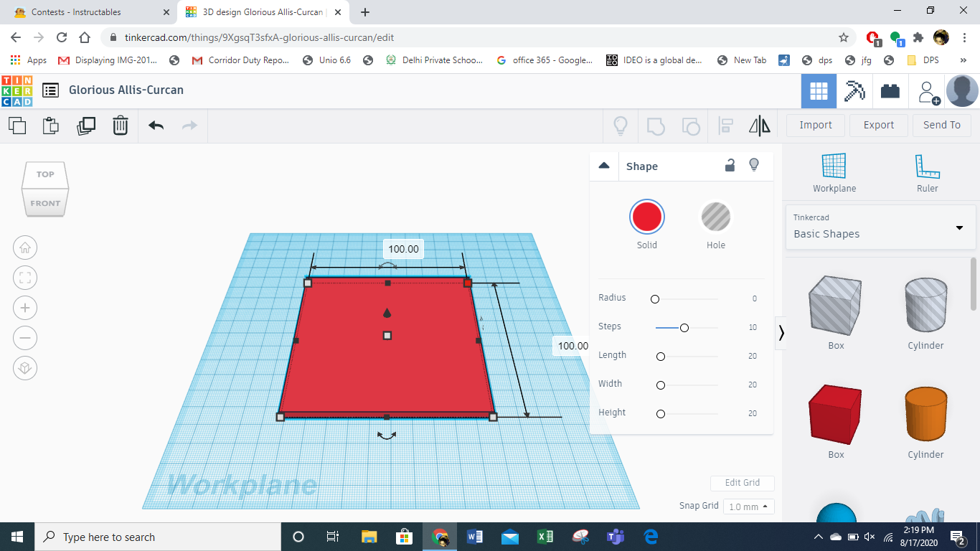Collapse the shapes sidebar with chevron
The image size is (980, 551).
781,333
